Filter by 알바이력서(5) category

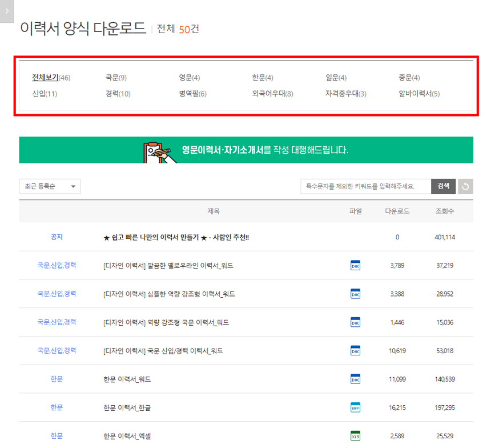click(419, 93)
